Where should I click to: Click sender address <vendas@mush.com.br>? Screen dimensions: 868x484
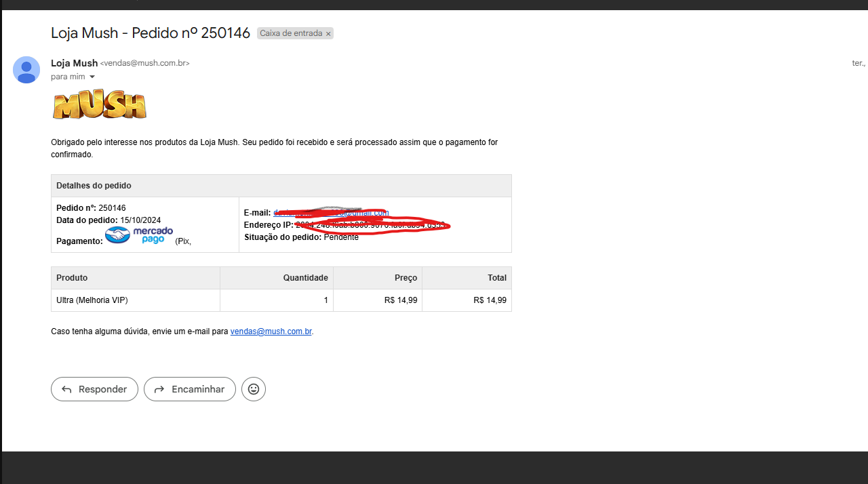145,63
